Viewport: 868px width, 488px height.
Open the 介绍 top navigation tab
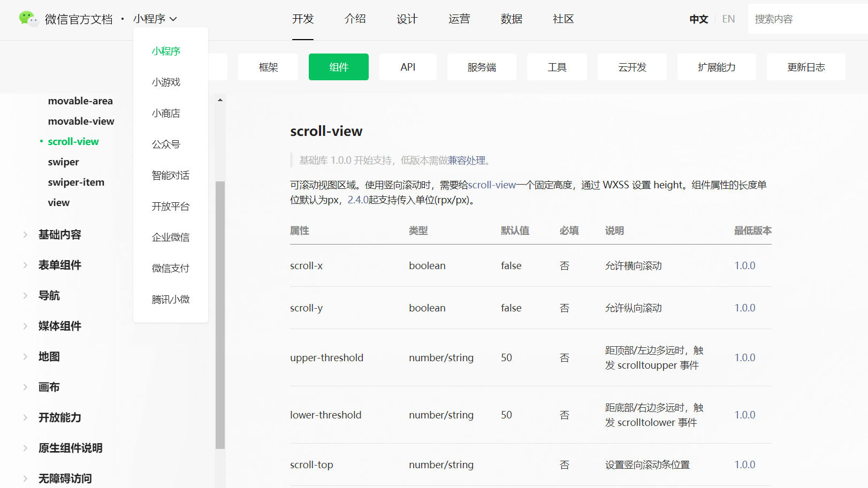coord(355,19)
